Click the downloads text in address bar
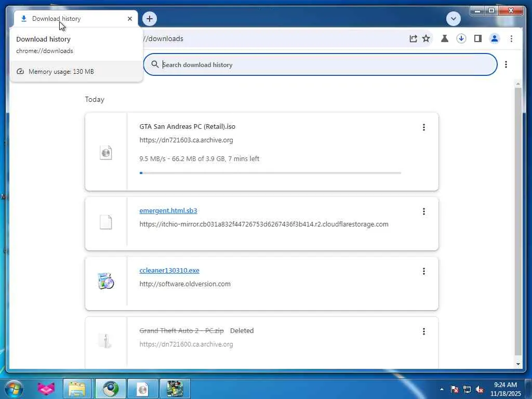532x399 pixels. 164,38
